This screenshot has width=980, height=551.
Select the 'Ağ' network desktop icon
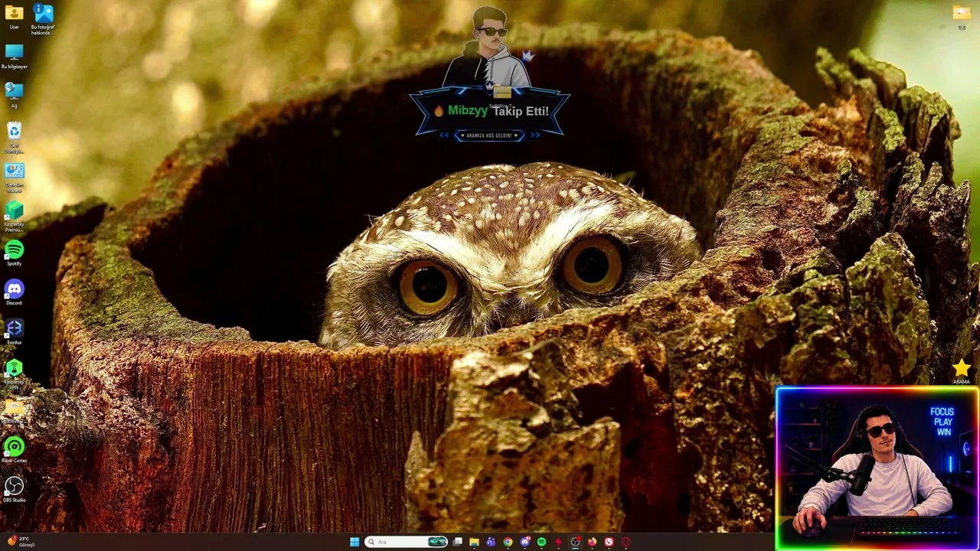(x=14, y=96)
